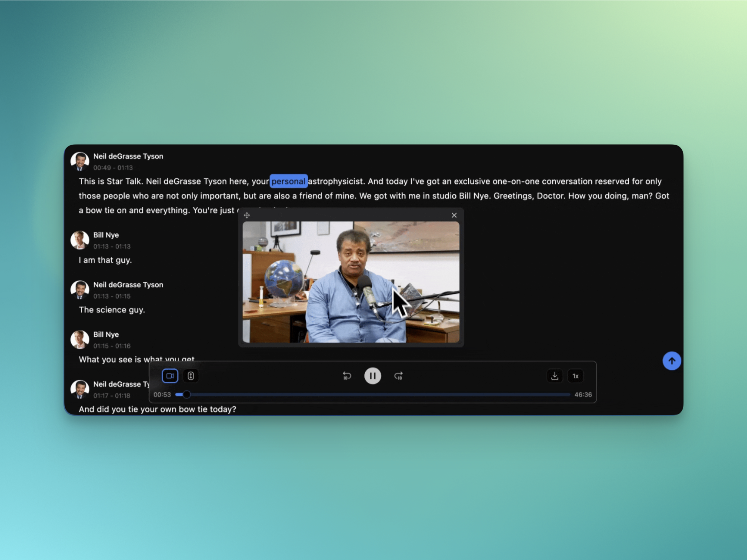Click the playback progress slider handle
Image resolution: width=747 pixels, height=560 pixels.
point(187,394)
